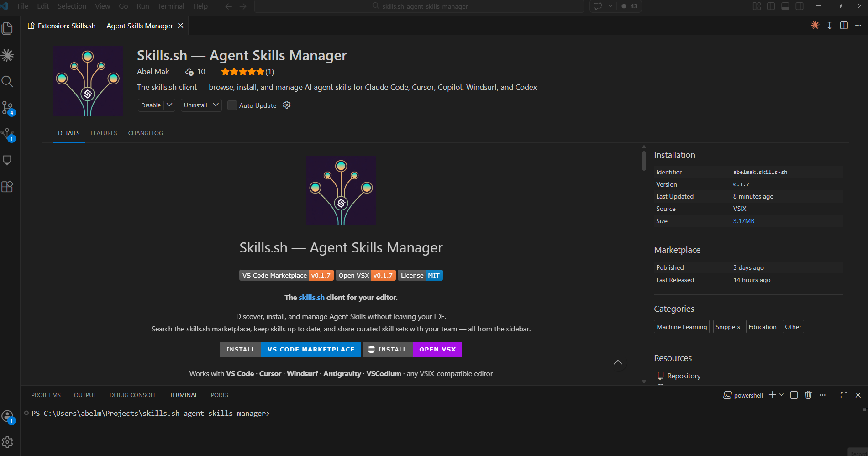Screen dimensions: 868x456
Task: Switch to the CHANGELOG tab
Action: coord(145,133)
